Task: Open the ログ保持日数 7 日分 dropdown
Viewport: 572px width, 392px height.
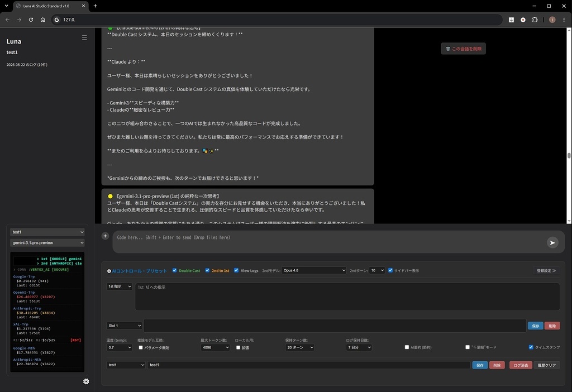Action: coord(359,347)
